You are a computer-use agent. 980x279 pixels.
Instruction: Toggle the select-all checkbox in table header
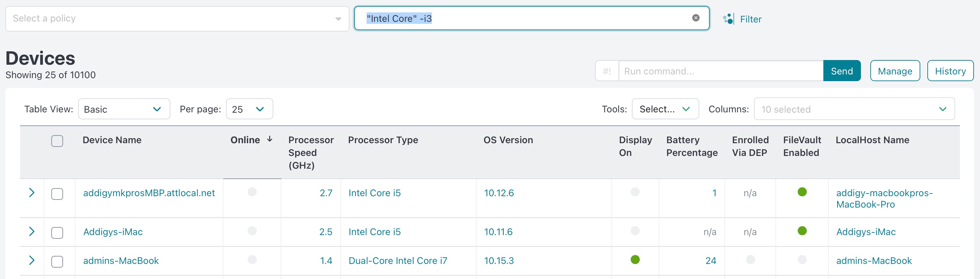57,141
